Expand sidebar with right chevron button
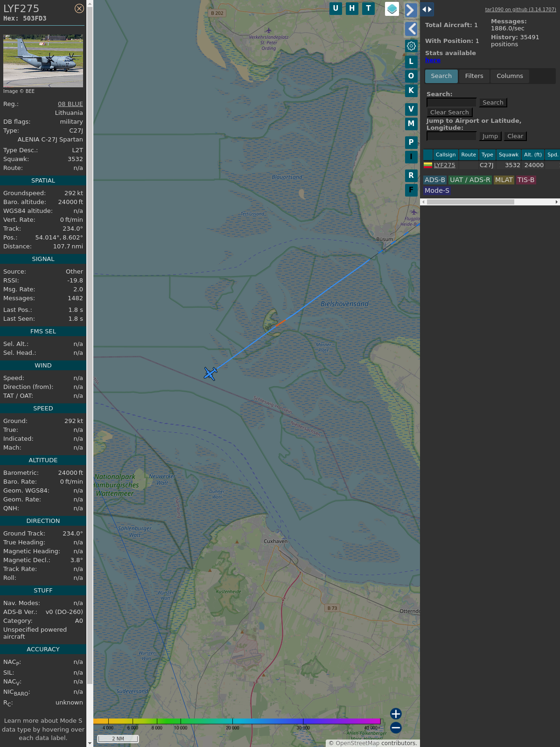The width and height of the screenshot is (560, 747). 411,10
